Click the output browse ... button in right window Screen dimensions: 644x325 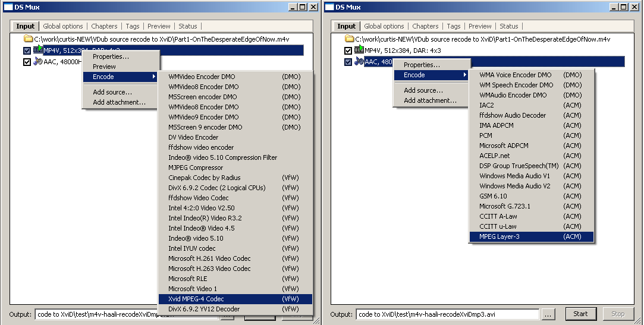pos(548,314)
